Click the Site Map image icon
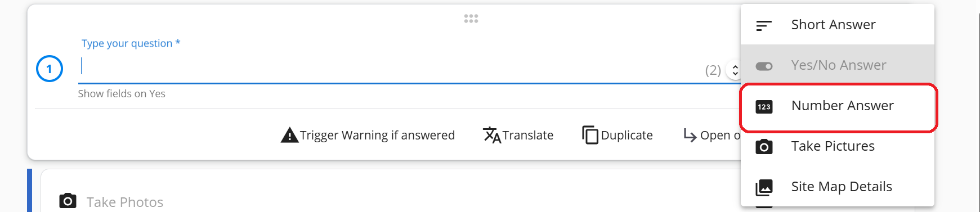The image size is (980, 212). coord(764,187)
